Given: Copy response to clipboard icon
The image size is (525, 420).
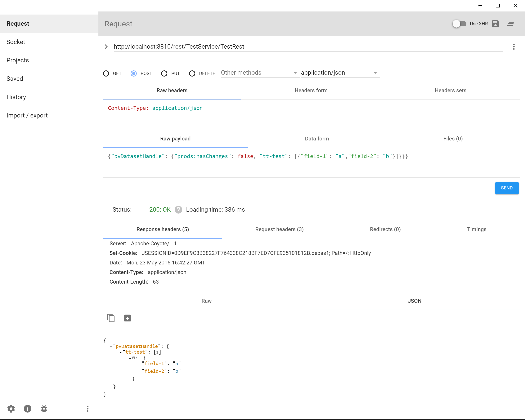Looking at the screenshot, I should pyautogui.click(x=111, y=318).
